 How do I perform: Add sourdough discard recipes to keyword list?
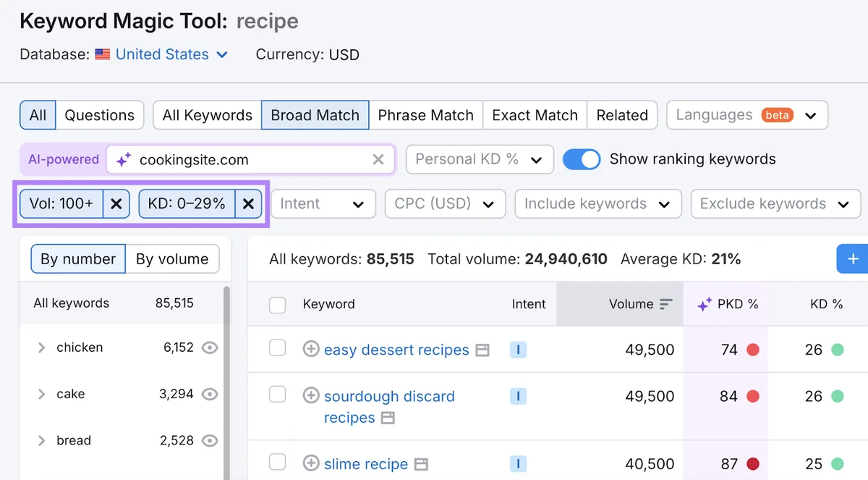click(311, 396)
